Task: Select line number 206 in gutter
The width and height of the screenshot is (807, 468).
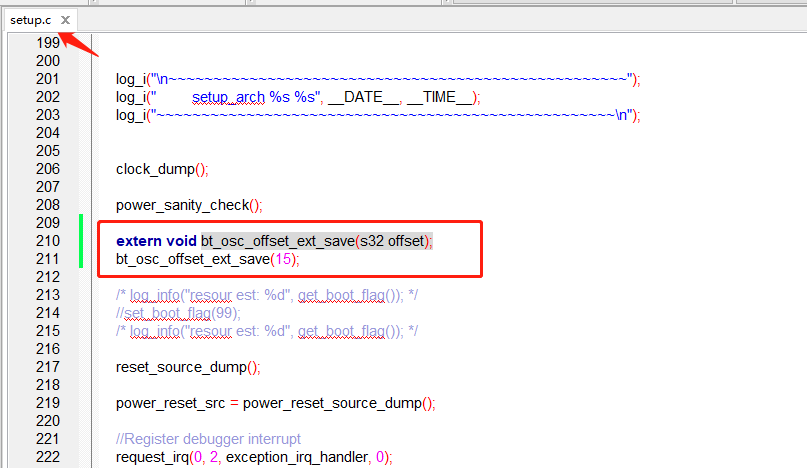Action: coord(48,169)
